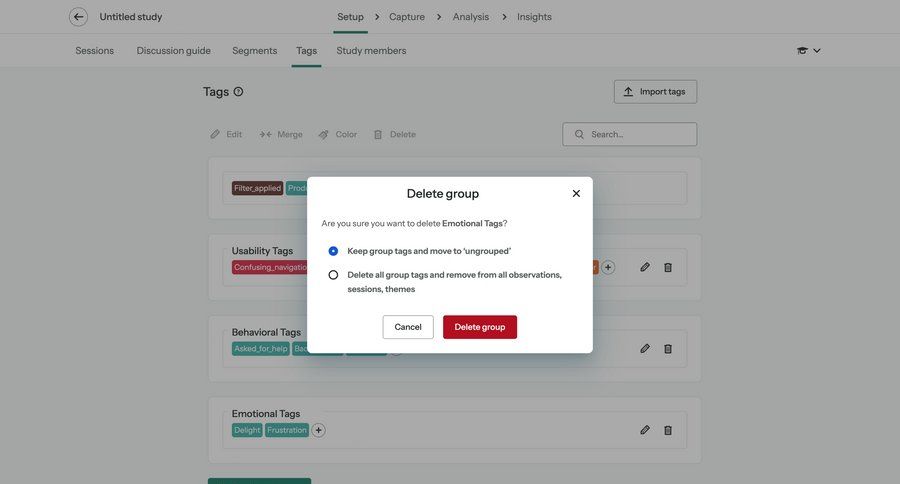Select 'Delete all group tags' radio option
The height and width of the screenshot is (484, 900).
point(333,275)
